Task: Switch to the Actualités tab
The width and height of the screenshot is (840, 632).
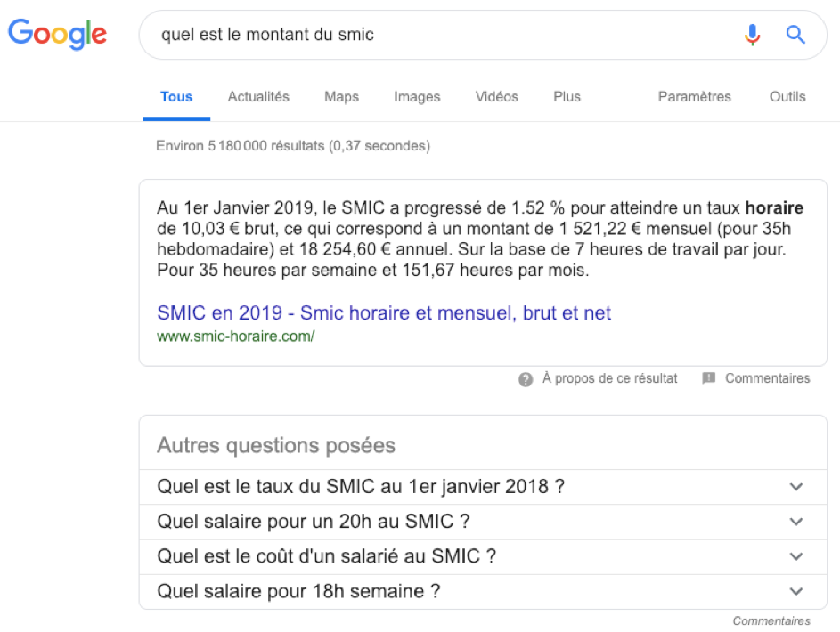Action: pos(258,97)
